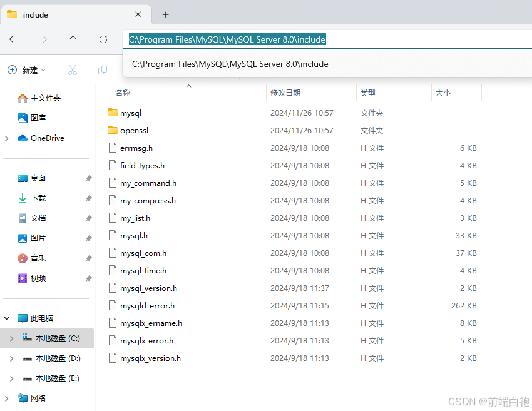532x411 pixels.
Task: Open 图片 (Pictures) quick access folder
Action: click(31, 238)
